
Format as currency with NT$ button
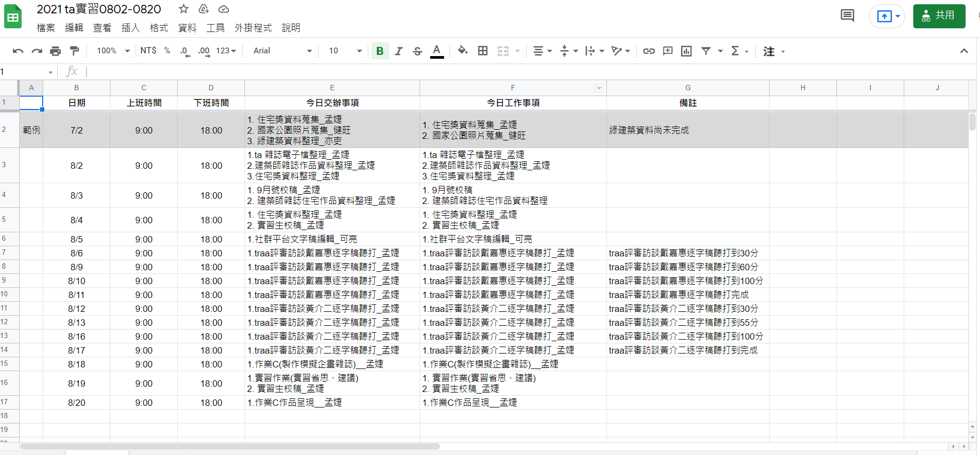coord(148,51)
